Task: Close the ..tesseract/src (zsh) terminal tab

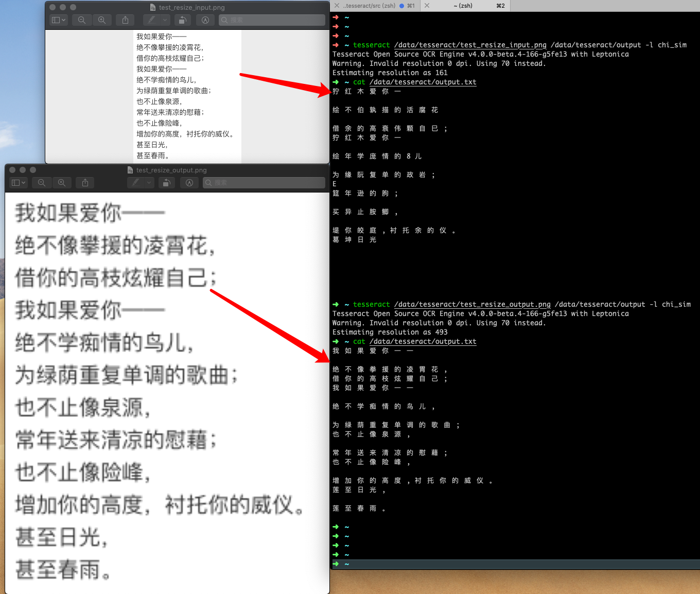Action: click(337, 6)
